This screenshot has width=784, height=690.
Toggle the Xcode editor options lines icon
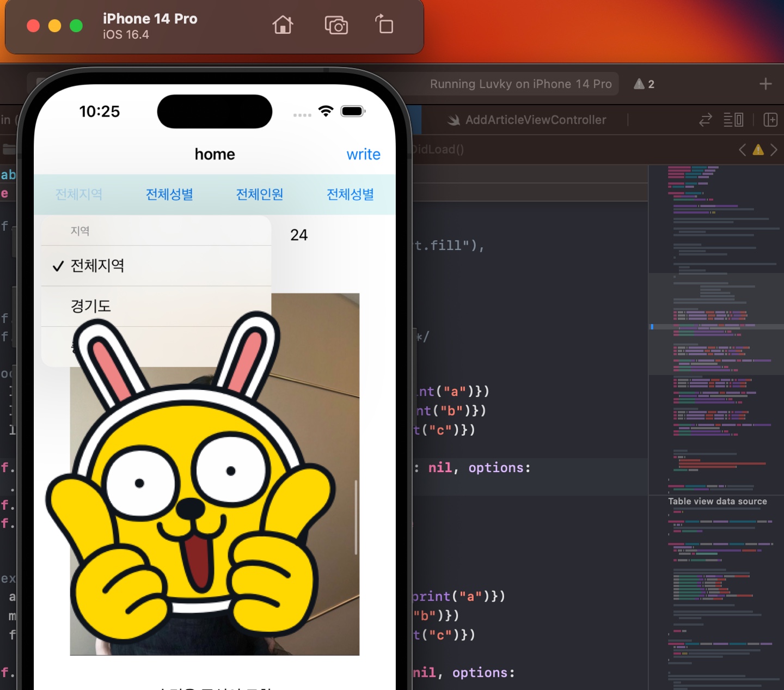coord(733,120)
